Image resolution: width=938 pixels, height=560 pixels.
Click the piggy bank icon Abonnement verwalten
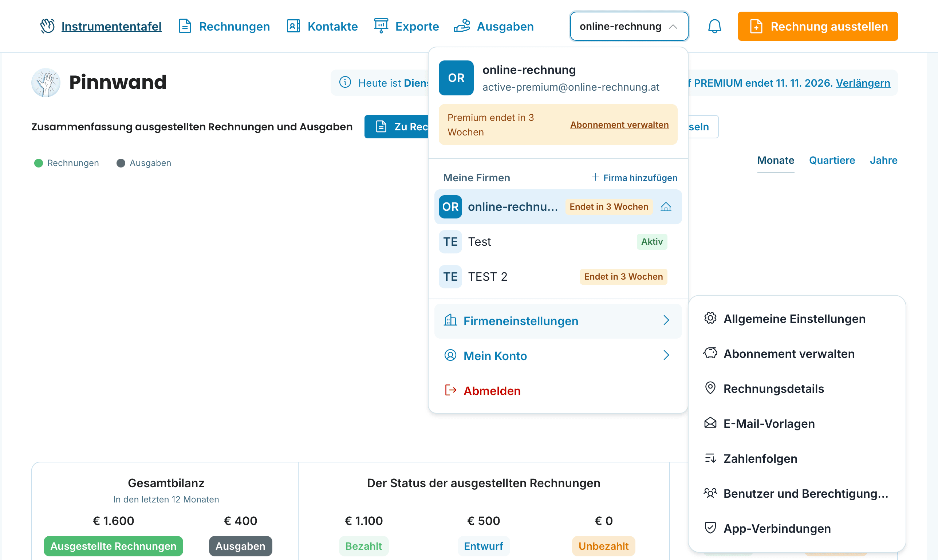pos(710,353)
